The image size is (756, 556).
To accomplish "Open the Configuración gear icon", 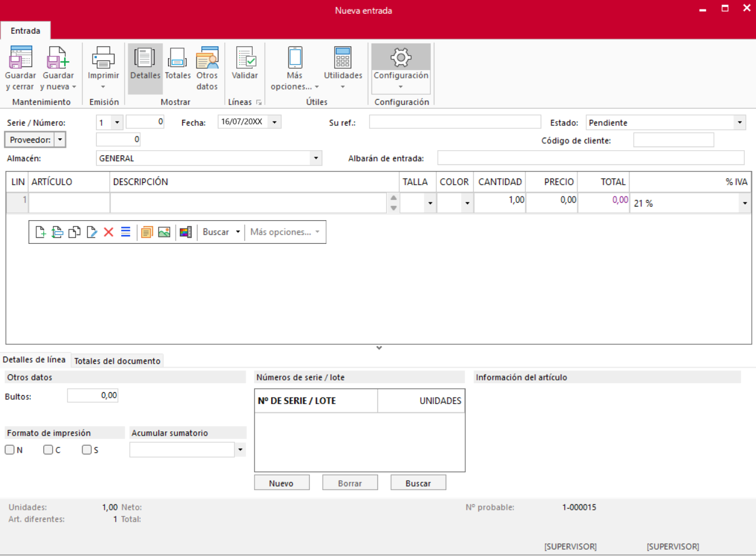I will tap(401, 57).
